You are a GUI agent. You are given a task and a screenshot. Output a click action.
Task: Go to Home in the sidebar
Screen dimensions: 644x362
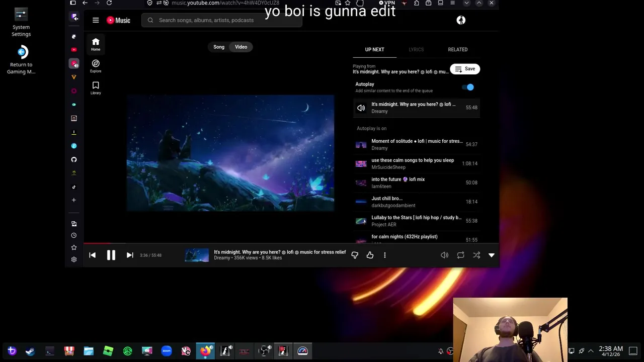tap(96, 44)
